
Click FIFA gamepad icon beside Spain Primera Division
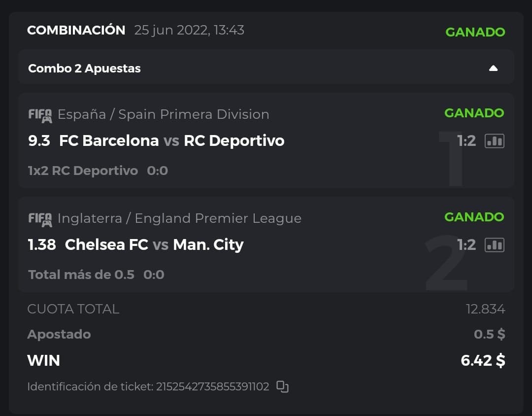click(x=40, y=115)
